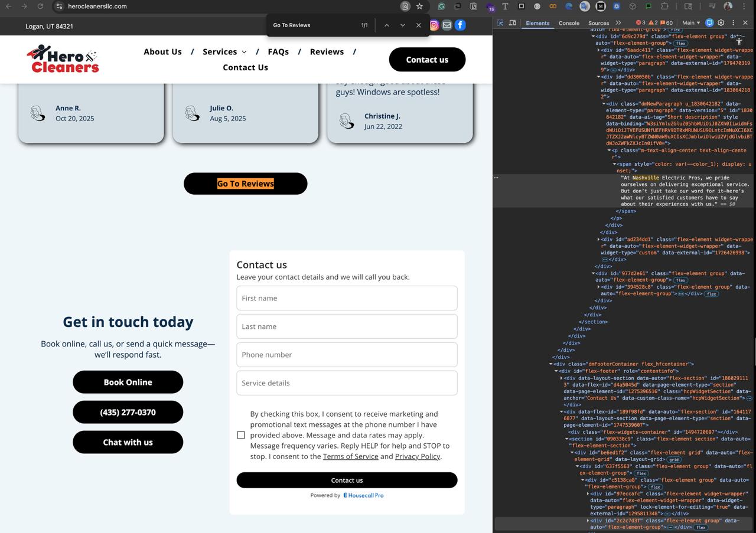Screen dimensions: 756x533
Task: Check the marketing consent checkbox
Action: (240, 435)
